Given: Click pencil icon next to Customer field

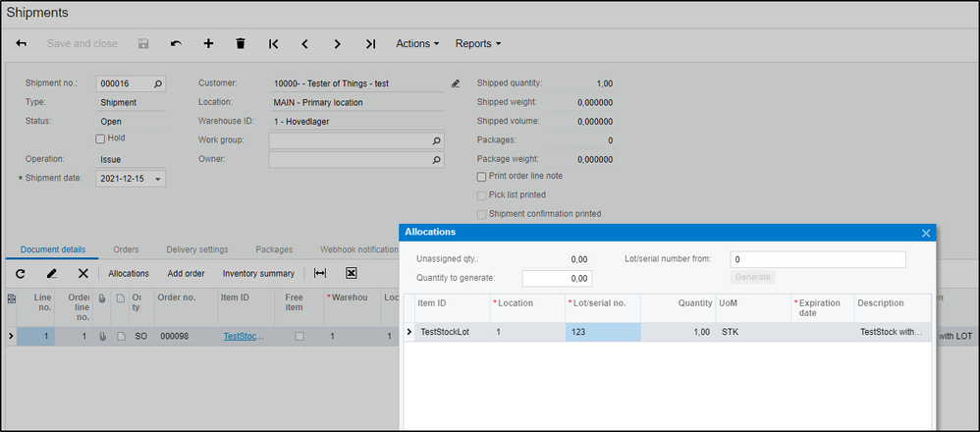Looking at the screenshot, I should coord(456,84).
